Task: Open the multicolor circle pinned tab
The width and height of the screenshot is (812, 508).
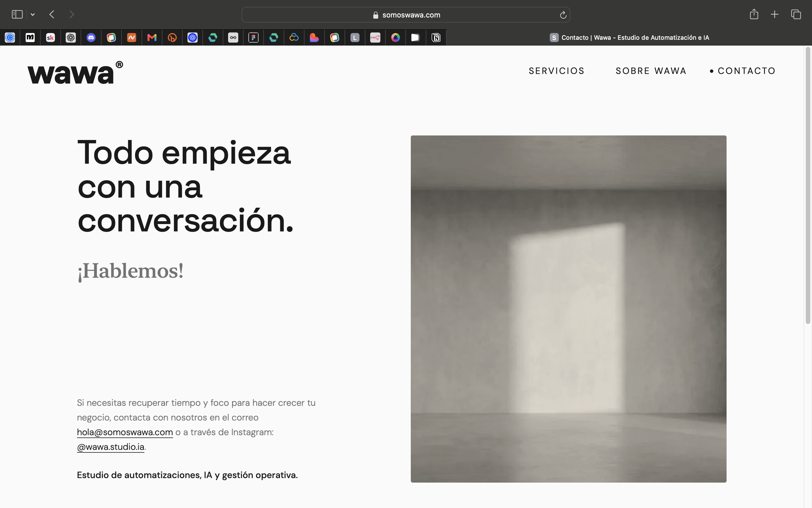Action: click(396, 37)
